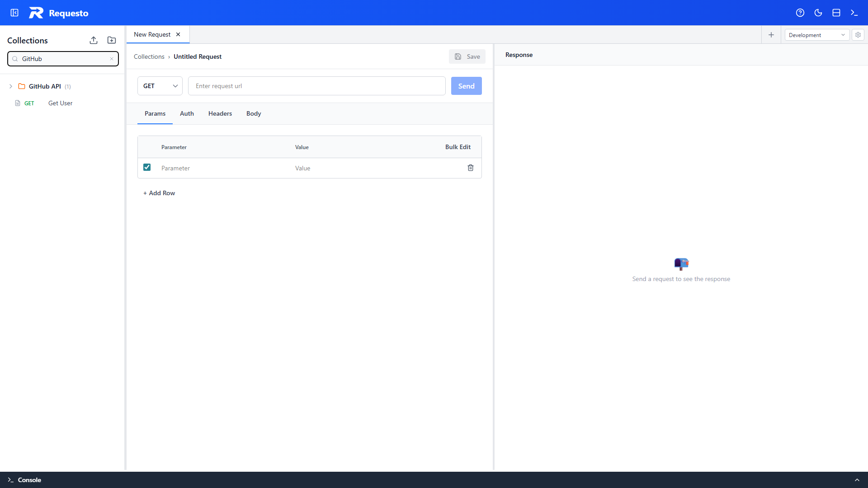Uncheck the Parameter row checkbox
Screen dimensions: 868x488
146,167
